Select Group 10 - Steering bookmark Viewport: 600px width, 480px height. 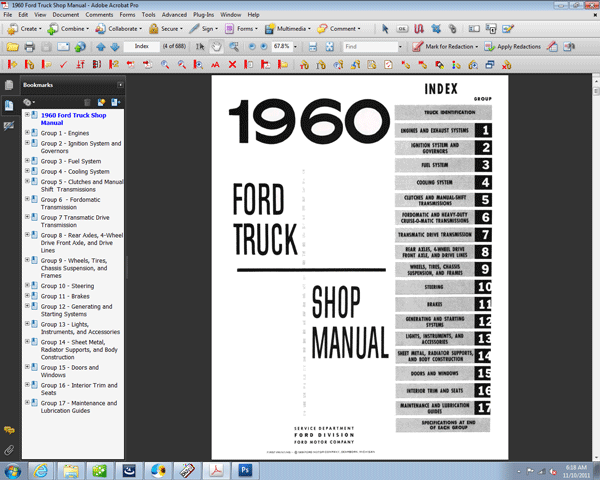[67, 286]
